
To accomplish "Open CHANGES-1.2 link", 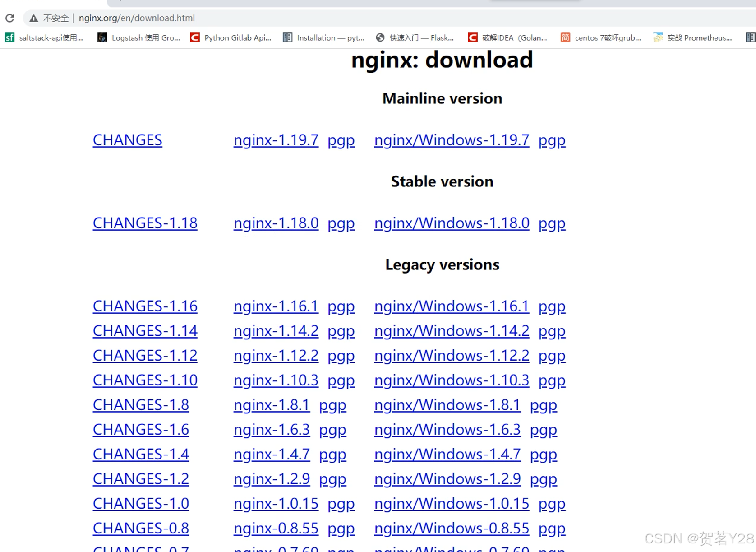I will [x=141, y=479].
